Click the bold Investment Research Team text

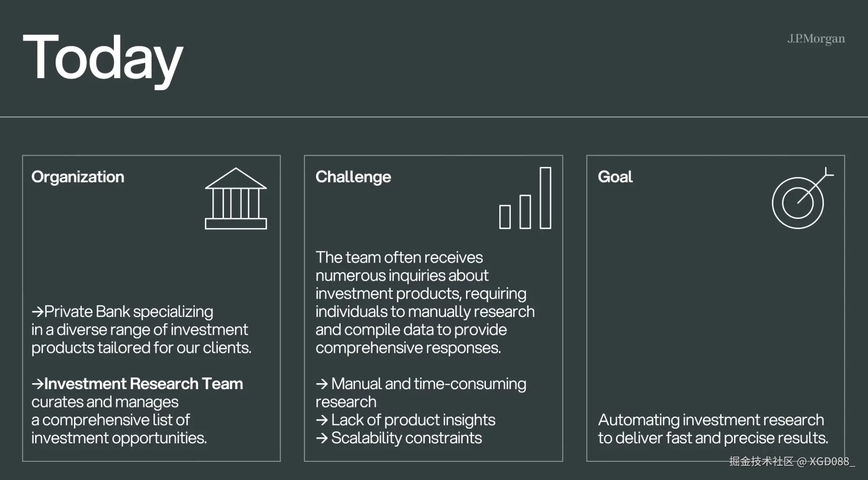[144, 384]
